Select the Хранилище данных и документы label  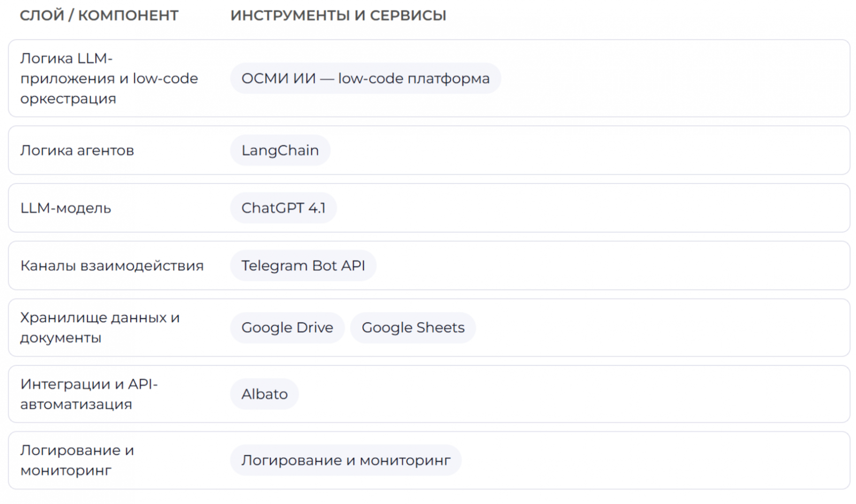(100, 327)
